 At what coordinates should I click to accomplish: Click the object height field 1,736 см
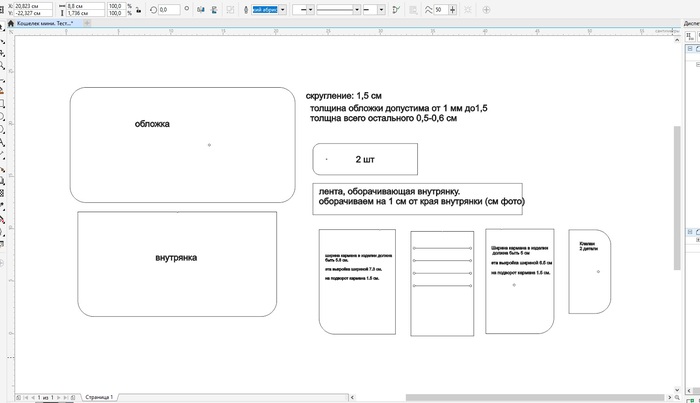(85, 13)
